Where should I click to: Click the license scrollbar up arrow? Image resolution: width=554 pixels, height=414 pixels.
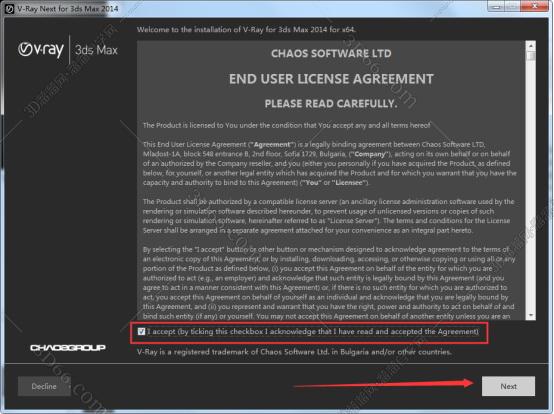[x=530, y=46]
